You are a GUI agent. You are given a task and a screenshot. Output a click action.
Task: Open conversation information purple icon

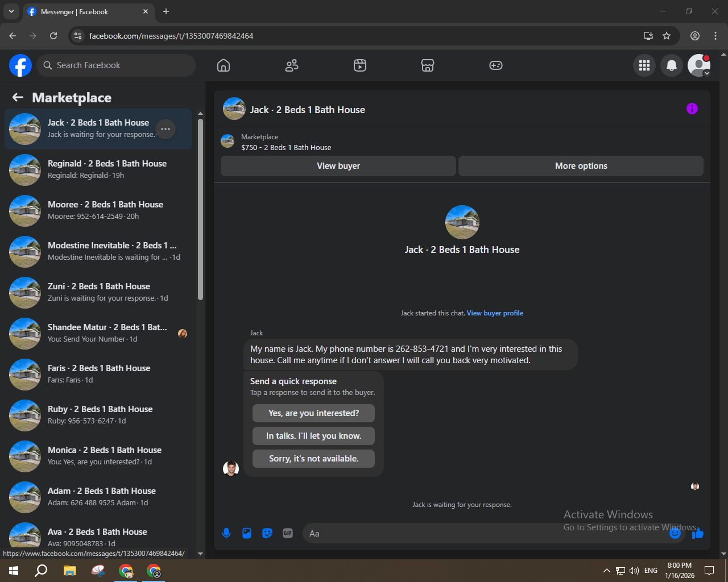pyautogui.click(x=692, y=109)
